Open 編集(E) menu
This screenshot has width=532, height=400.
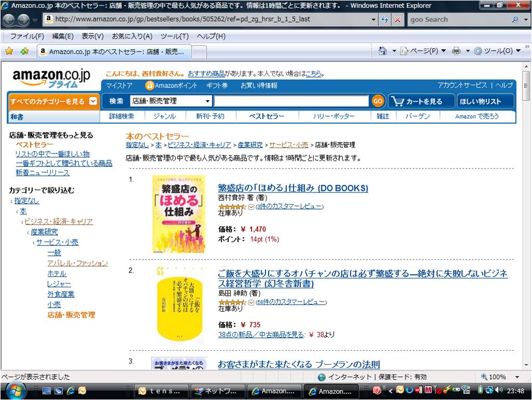point(63,36)
